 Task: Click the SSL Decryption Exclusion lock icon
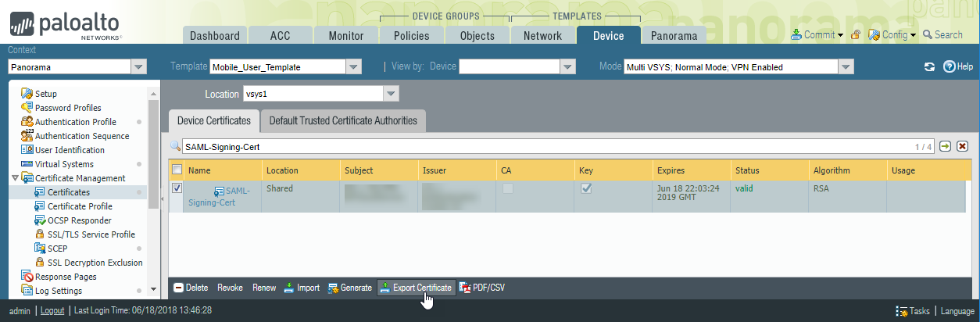[40, 263]
